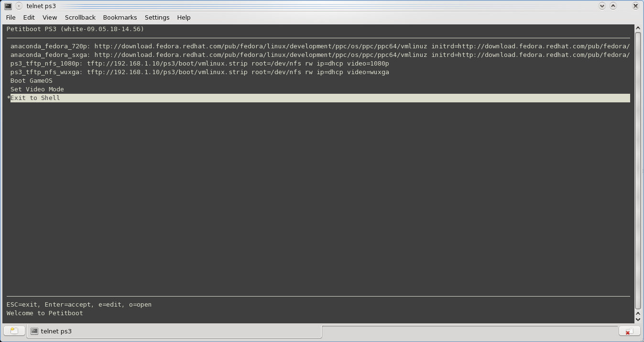This screenshot has width=644, height=342.
Task: Close the telnet ps3 window
Action: (x=635, y=6)
